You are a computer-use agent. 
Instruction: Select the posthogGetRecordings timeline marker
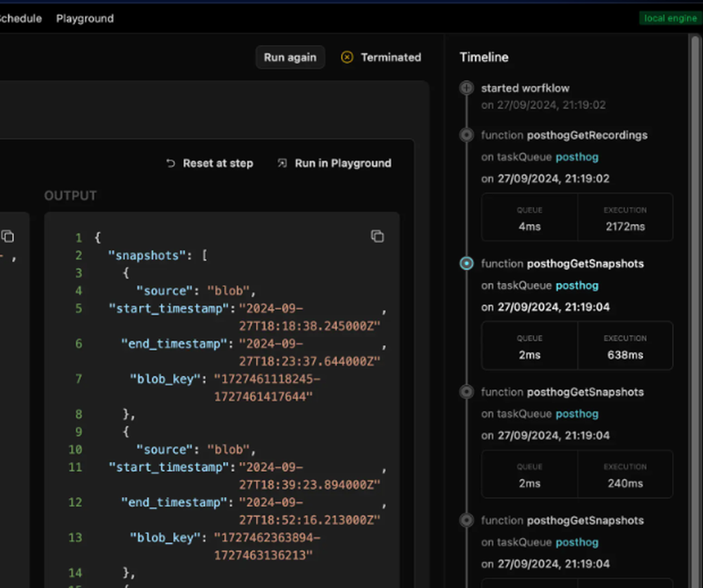(466, 135)
